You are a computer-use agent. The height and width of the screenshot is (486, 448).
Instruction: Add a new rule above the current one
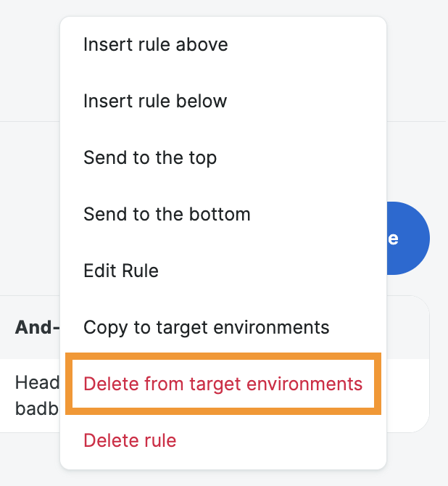[156, 45]
